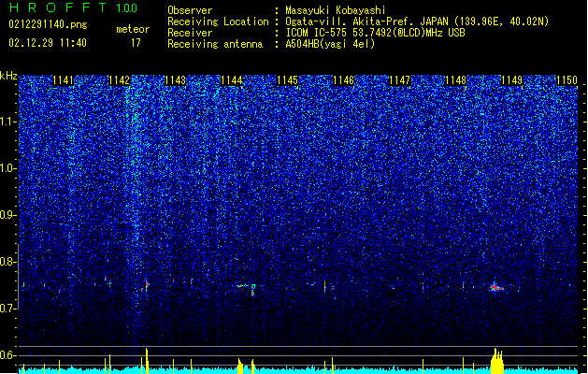Click the 1148 time axis label
The image size is (588, 374).
455,80
